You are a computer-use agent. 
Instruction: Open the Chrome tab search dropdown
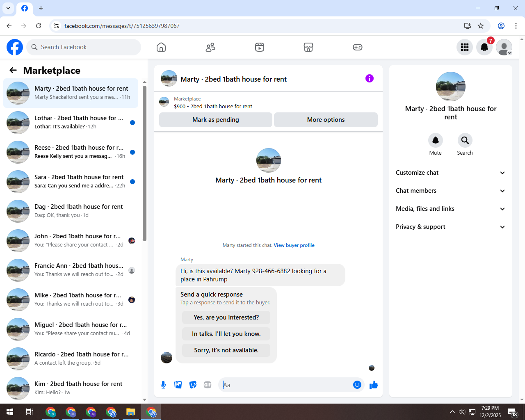coord(8,8)
